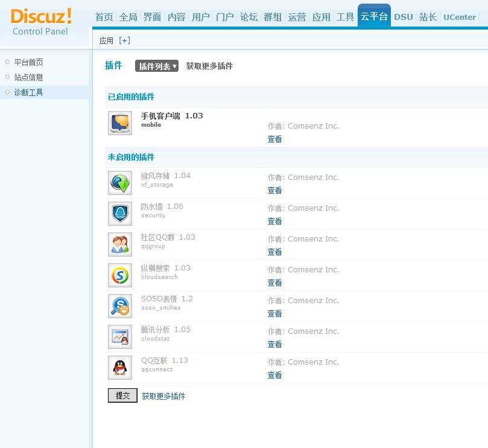Click the 未启用的插件 section header

click(131, 158)
